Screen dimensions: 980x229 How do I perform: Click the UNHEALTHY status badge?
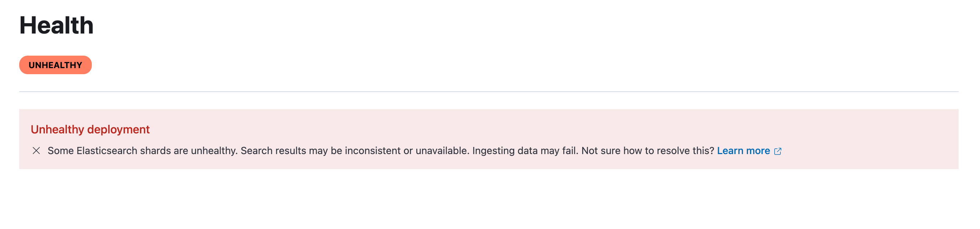(56, 65)
